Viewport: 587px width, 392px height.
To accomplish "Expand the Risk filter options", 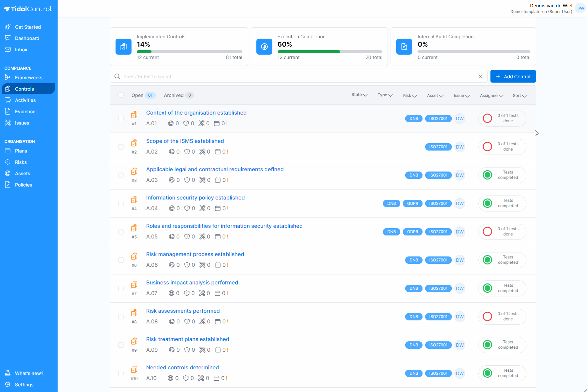I will coord(409,95).
